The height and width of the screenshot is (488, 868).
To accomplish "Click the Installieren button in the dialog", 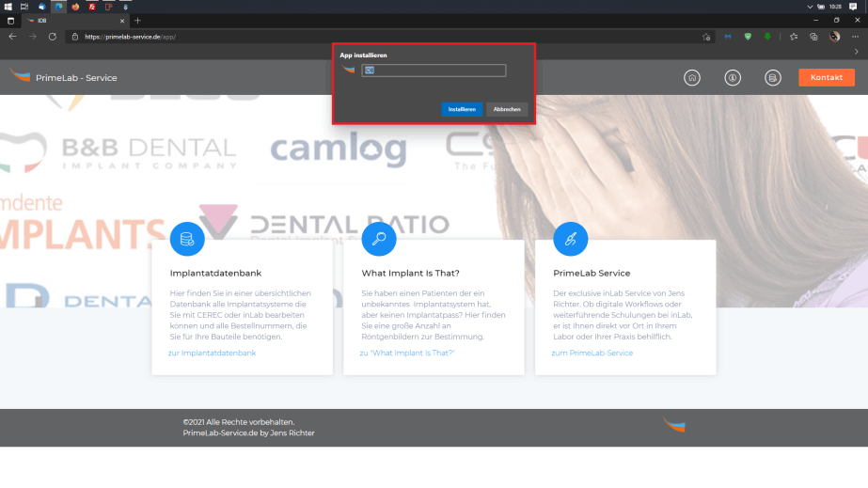I will click(x=461, y=109).
